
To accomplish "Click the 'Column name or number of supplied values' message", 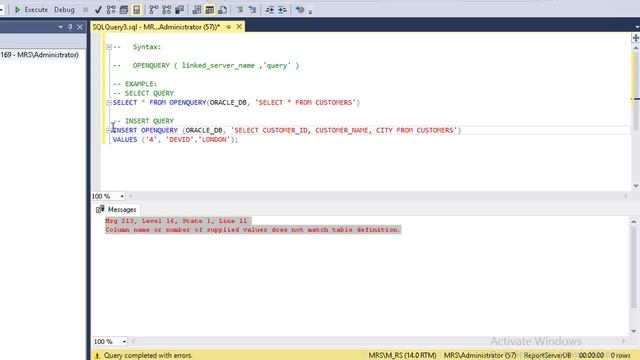I will tap(253, 230).
